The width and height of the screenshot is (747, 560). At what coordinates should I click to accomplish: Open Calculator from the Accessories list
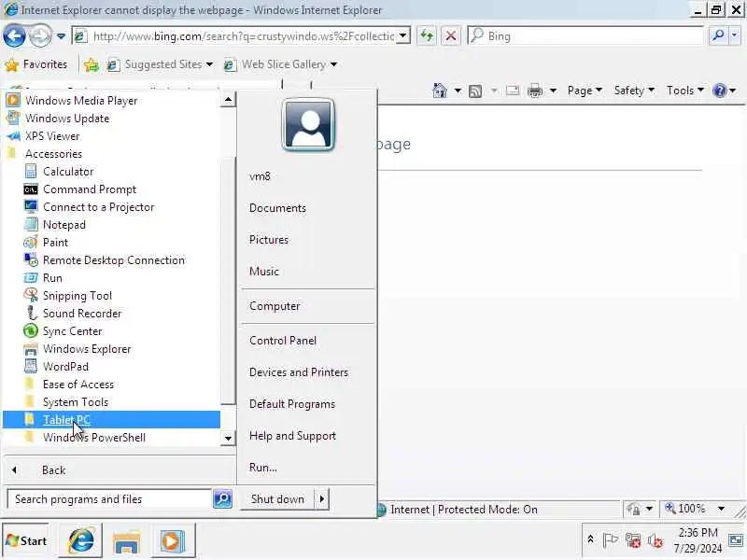pyautogui.click(x=67, y=172)
